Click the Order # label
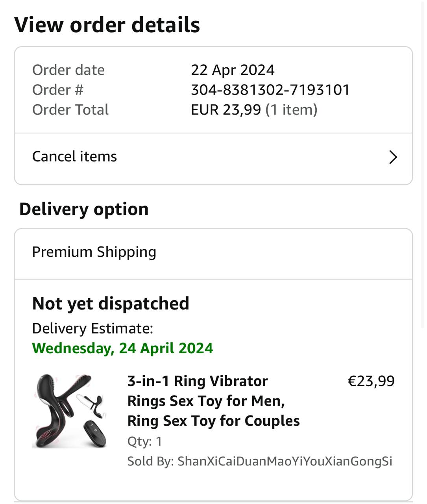This screenshot has height=504, width=427. [x=58, y=90]
